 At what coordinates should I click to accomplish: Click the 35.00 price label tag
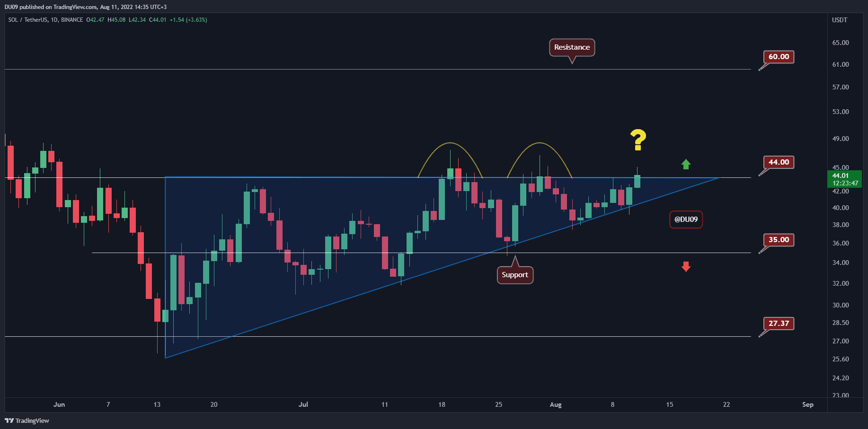pos(779,240)
